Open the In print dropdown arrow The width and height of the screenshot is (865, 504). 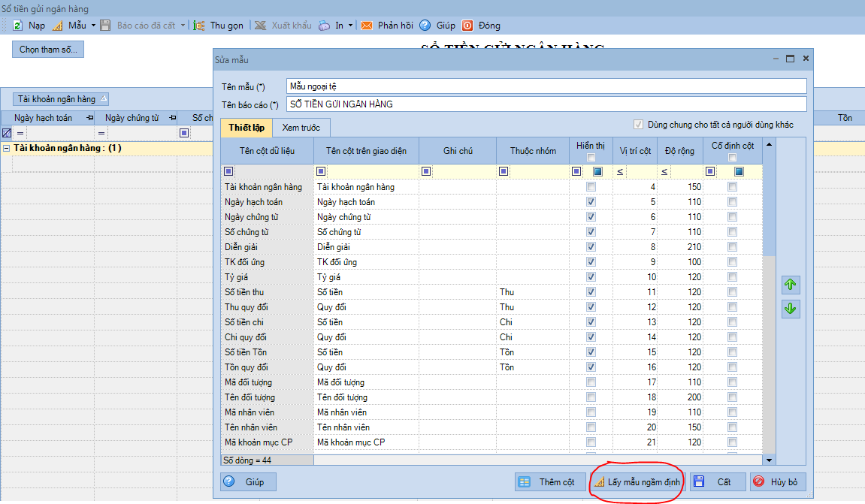pyautogui.click(x=350, y=26)
